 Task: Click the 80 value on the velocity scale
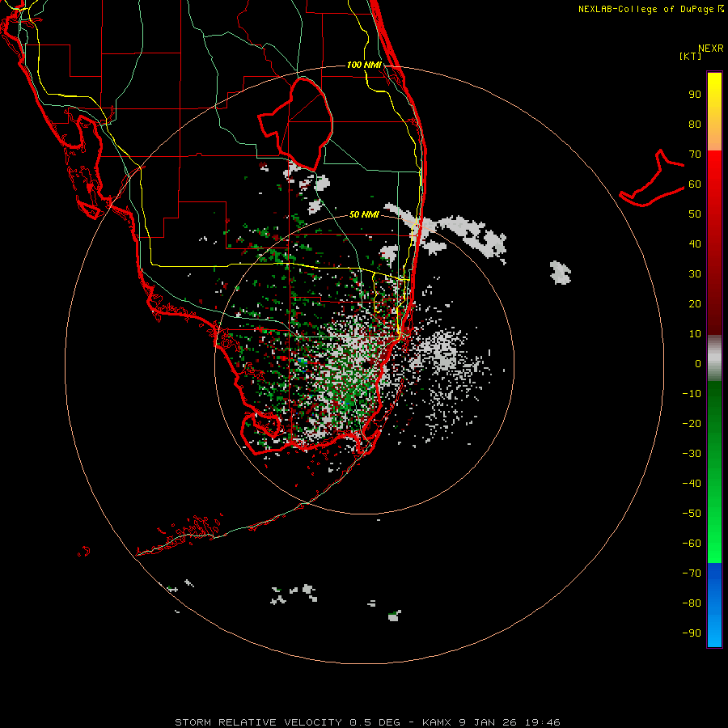pos(695,124)
